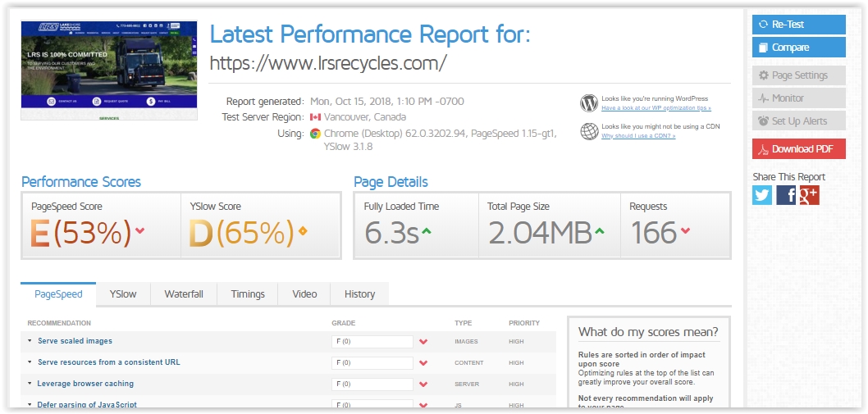
Task: Open Set Up Alerts
Action: 798,121
